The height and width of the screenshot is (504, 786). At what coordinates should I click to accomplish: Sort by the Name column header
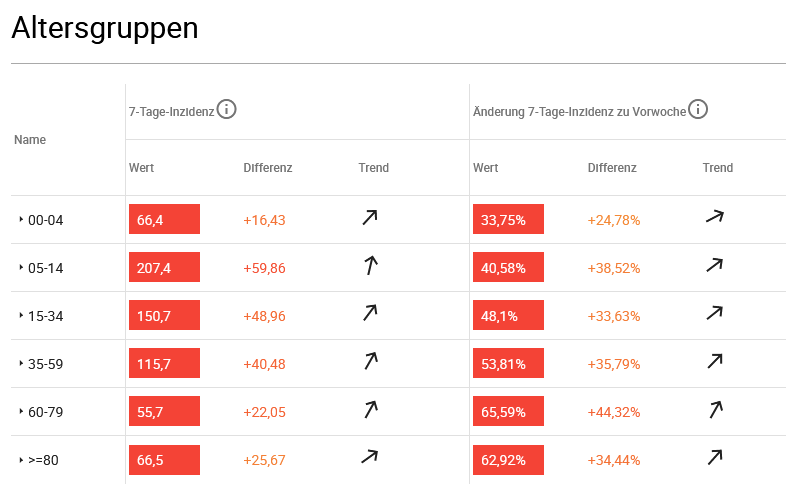click(30, 140)
